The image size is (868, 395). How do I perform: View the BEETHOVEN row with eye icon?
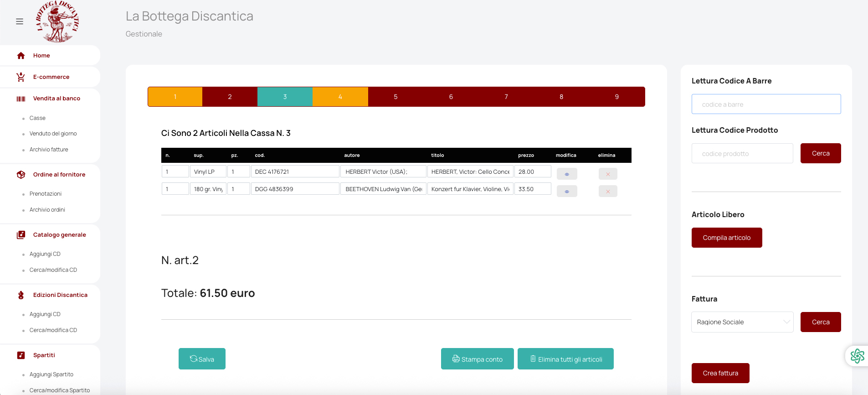coord(567,191)
